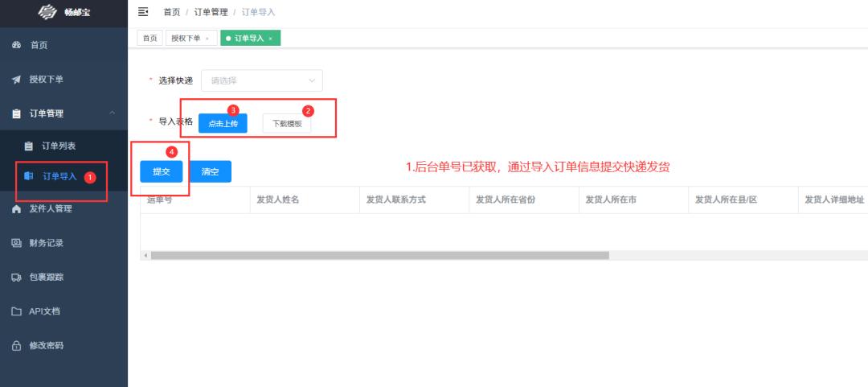Switch to the 首页 page tab
The width and height of the screenshot is (868, 387).
pos(149,39)
